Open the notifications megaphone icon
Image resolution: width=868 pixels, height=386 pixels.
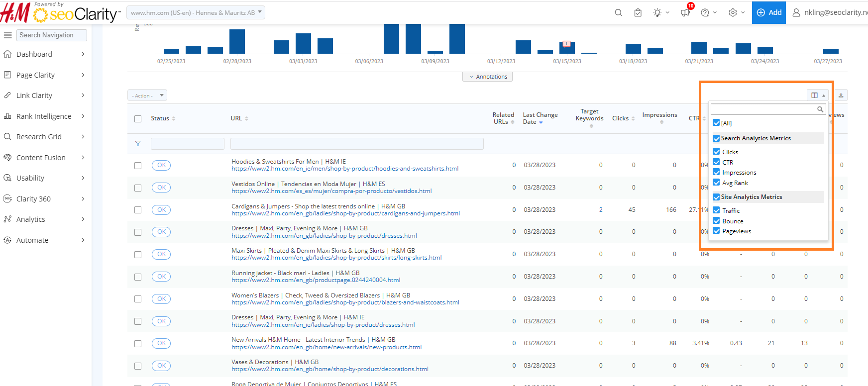[x=685, y=12]
